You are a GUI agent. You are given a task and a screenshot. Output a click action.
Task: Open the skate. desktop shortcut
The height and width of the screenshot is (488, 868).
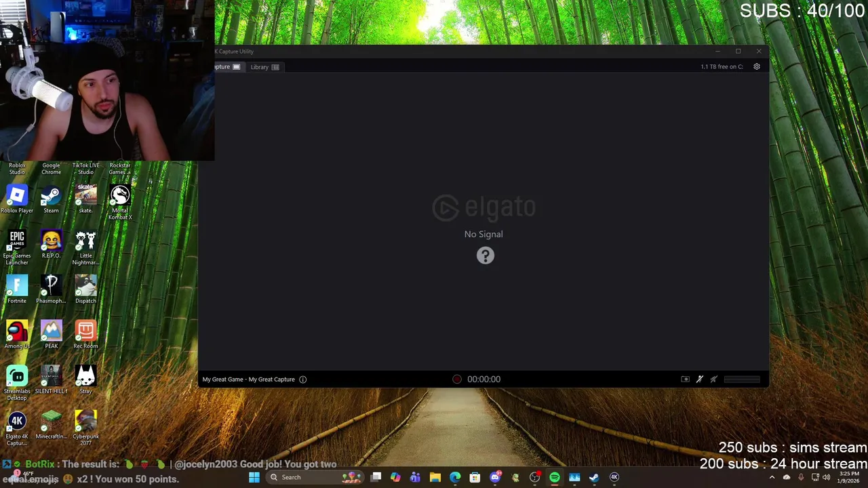pyautogui.click(x=85, y=200)
